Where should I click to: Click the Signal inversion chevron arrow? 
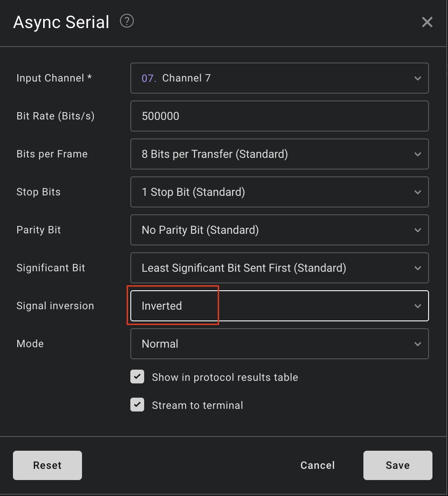pyautogui.click(x=417, y=306)
